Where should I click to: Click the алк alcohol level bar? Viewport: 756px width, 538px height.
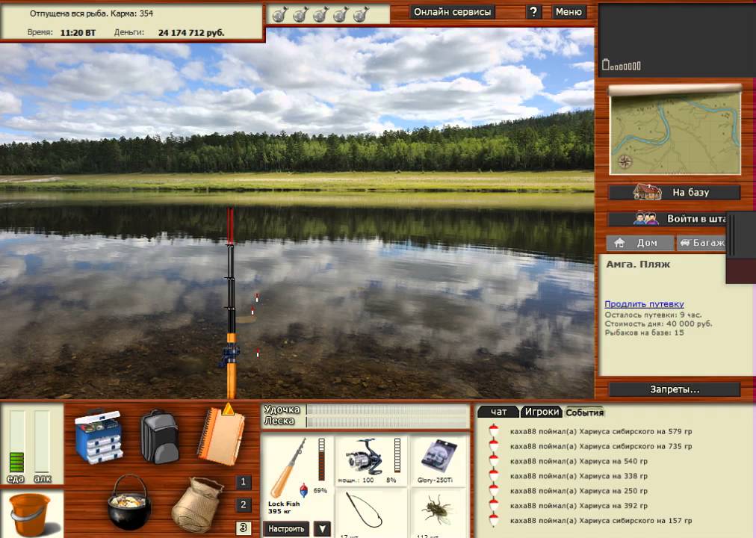pos(42,442)
